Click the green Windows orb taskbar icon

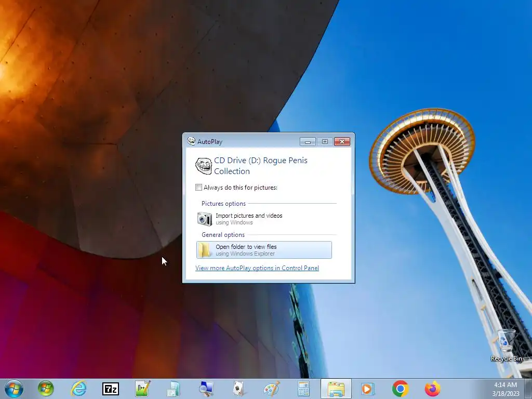[46, 389]
